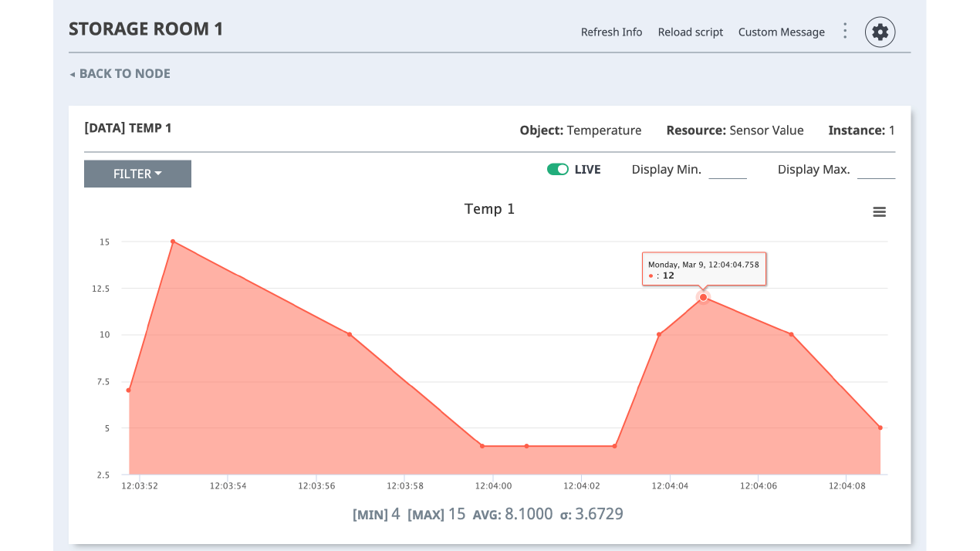Open the chart hamburger export menu
980x551 pixels.
click(x=879, y=211)
